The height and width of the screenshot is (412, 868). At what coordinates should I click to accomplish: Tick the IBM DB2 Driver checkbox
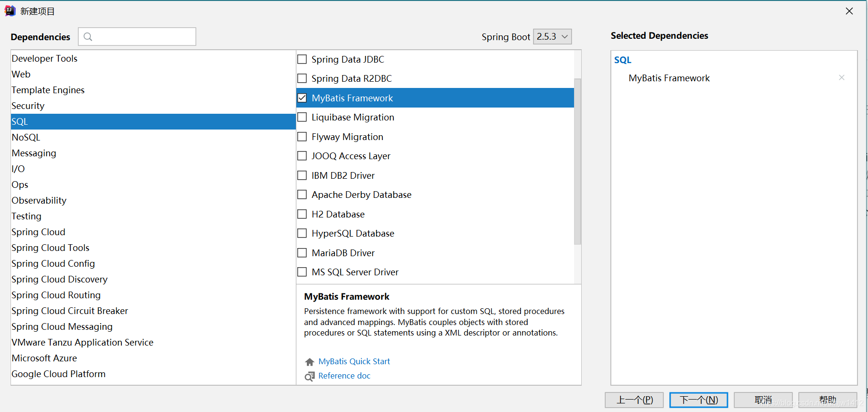(x=302, y=175)
